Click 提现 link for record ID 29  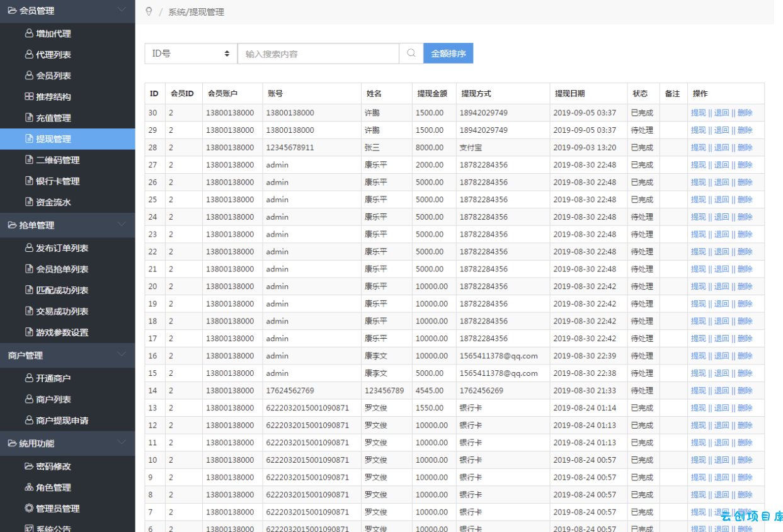(698, 130)
